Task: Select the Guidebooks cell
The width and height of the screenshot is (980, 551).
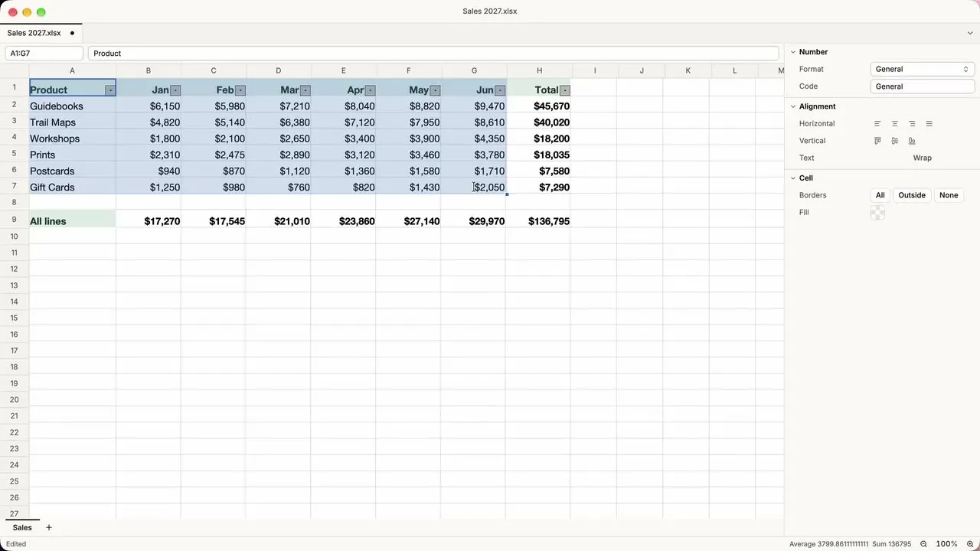Action: click(73, 106)
